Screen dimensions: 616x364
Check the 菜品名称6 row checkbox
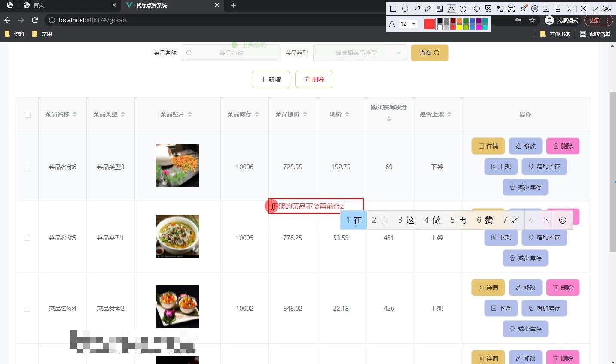[x=27, y=167]
